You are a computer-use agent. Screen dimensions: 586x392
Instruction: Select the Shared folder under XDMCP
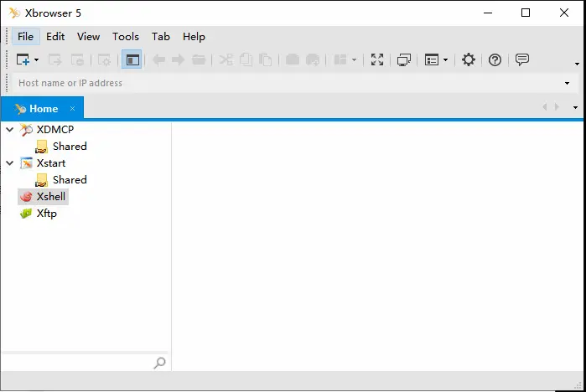pos(70,147)
